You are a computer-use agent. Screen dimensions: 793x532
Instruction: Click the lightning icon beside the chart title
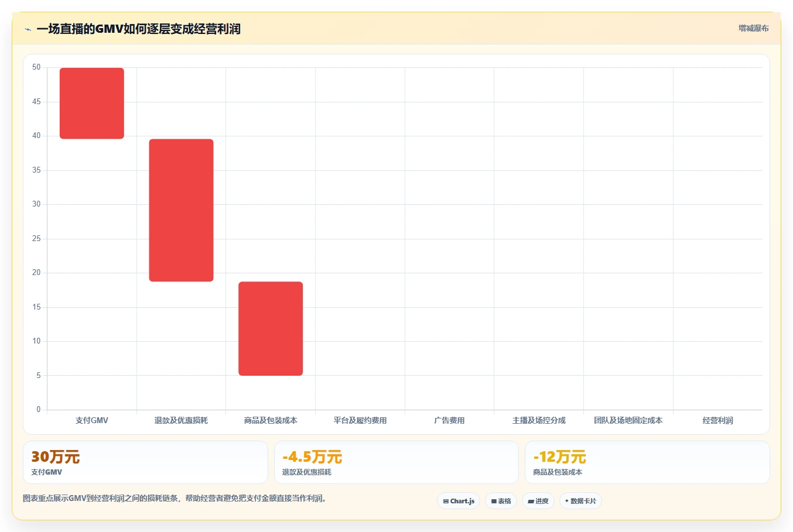[28, 29]
